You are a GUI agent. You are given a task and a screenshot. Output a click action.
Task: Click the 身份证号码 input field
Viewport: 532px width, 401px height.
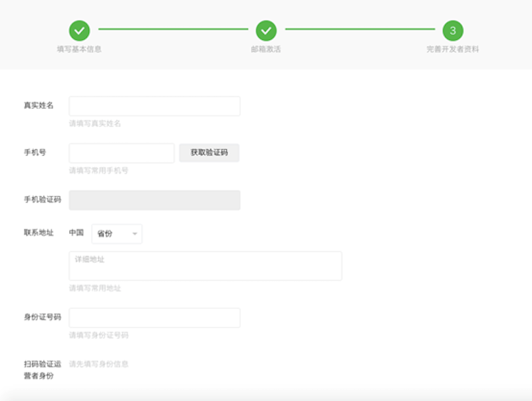tap(154, 317)
